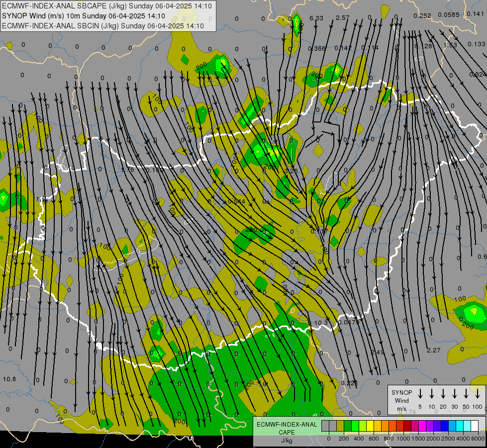Select the yellow CAPE legend swatch
Screen dimensions: 487x448
(370, 426)
